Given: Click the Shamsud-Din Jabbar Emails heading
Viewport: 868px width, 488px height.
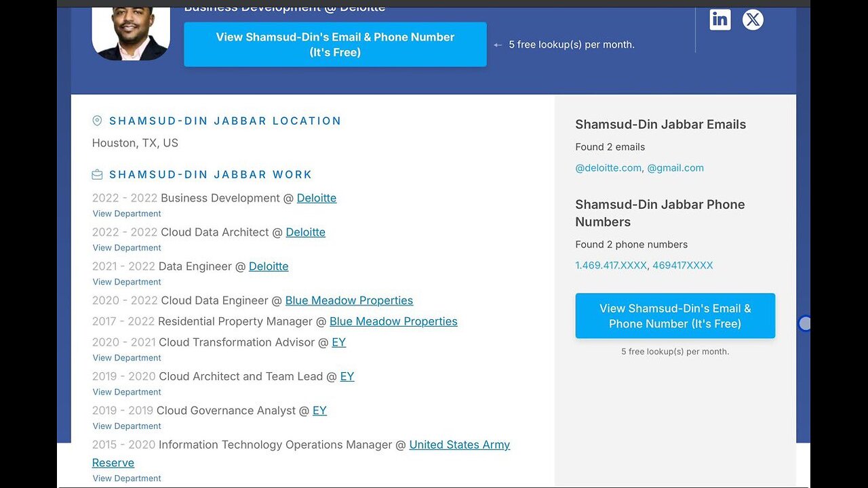Looking at the screenshot, I should tap(660, 125).
